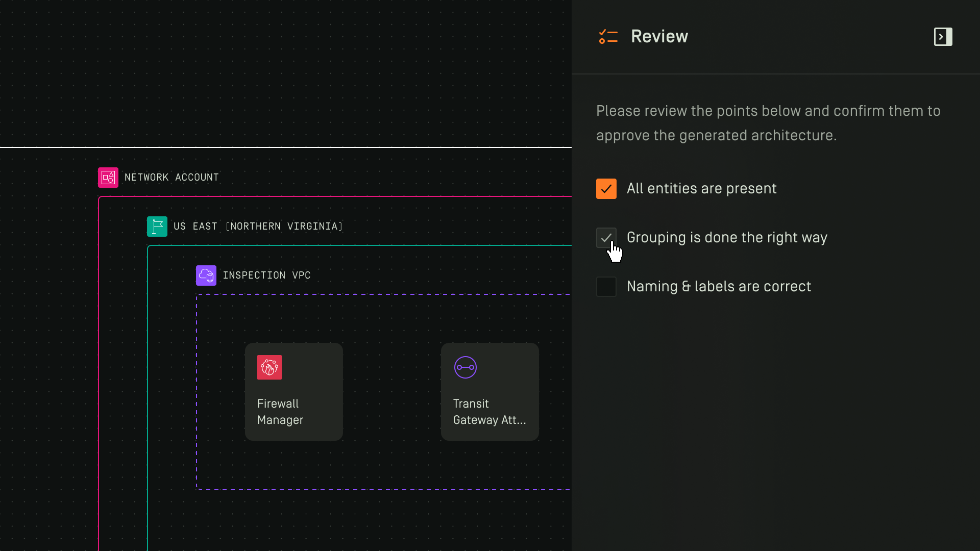Click the 'Naming & labels are correct' label
Image resolution: width=980 pixels, height=551 pixels.
719,287
